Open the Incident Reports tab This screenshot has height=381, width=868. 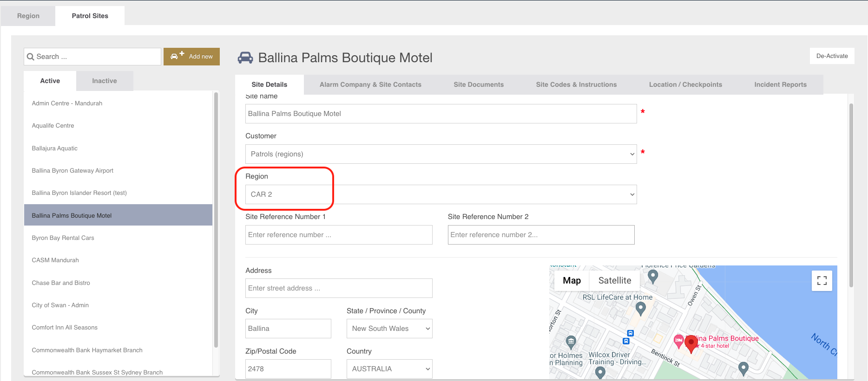tap(780, 84)
